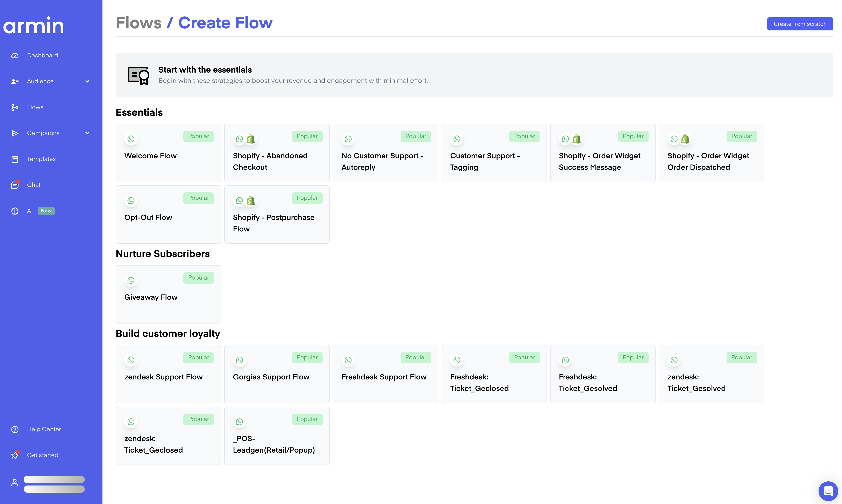Open the Campaigns sidebar item
The width and height of the screenshot is (842, 504).
pyautogui.click(x=43, y=133)
